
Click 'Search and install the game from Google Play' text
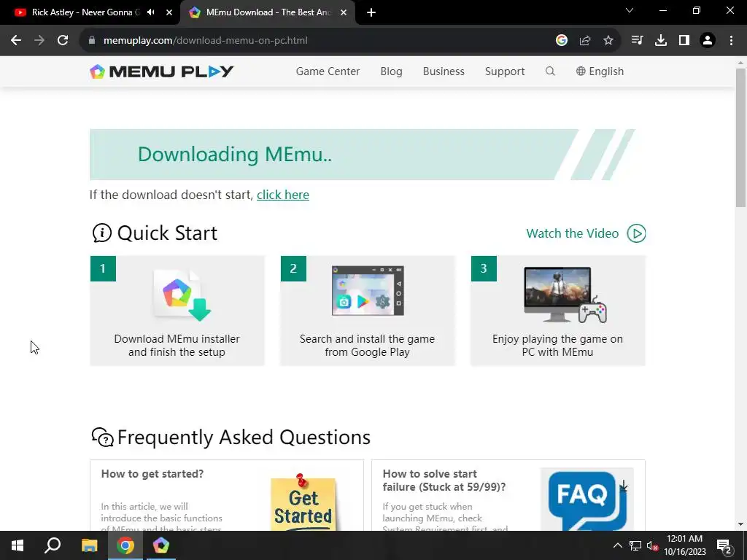368,345
